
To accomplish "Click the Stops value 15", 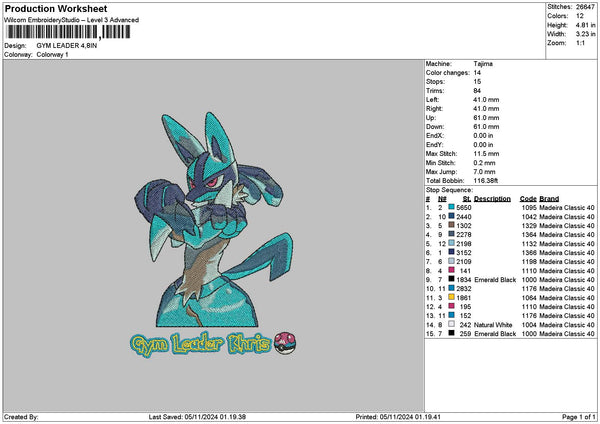I will [477, 82].
